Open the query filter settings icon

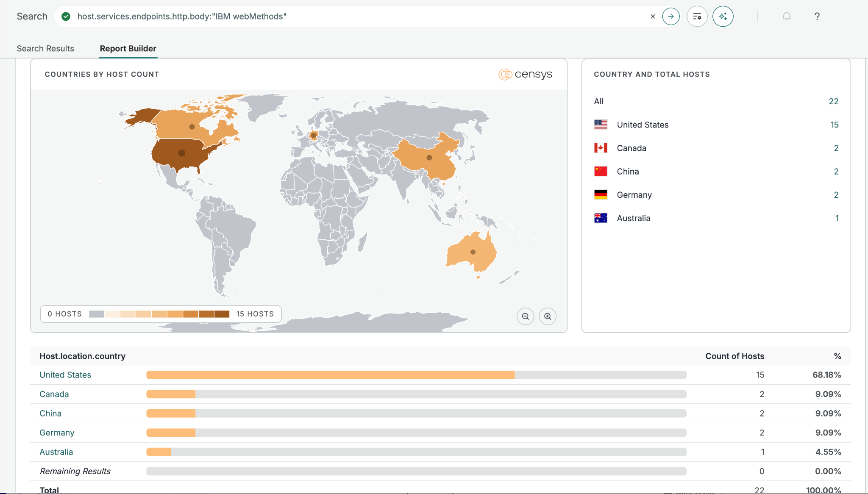click(x=697, y=17)
